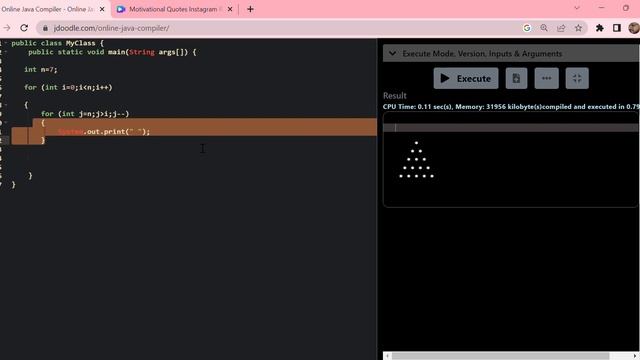Go forward in browser history
The height and width of the screenshot is (360, 640).
tap(7, 28)
